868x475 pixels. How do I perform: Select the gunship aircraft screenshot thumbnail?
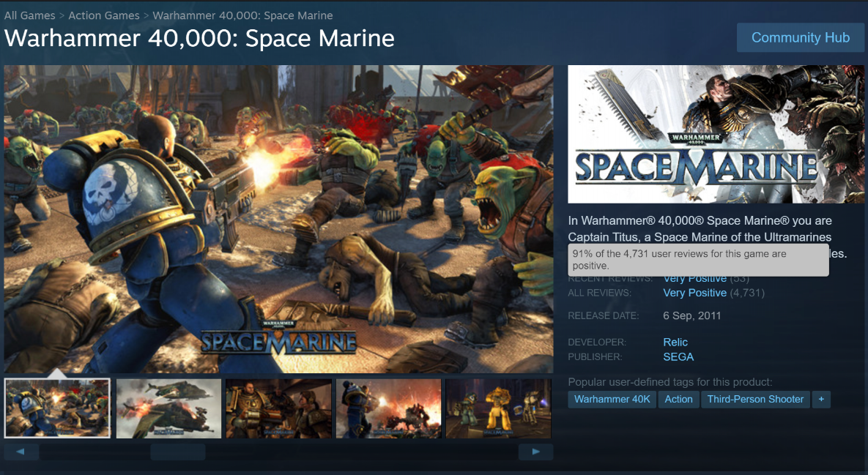(169, 408)
